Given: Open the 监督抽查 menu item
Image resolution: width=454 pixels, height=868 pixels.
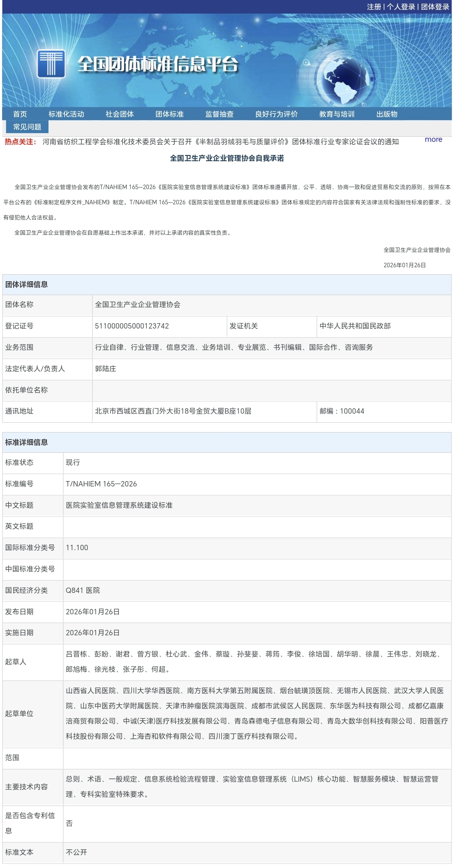Looking at the screenshot, I should [x=219, y=114].
